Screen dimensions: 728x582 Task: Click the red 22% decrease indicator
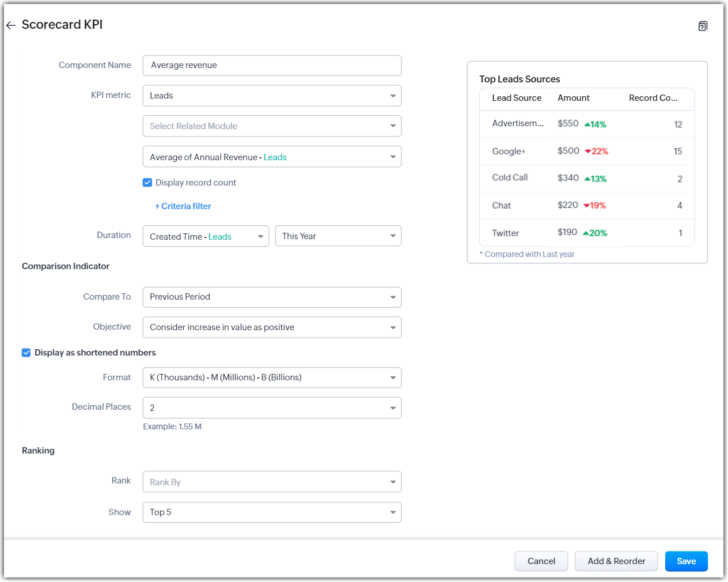click(x=597, y=152)
